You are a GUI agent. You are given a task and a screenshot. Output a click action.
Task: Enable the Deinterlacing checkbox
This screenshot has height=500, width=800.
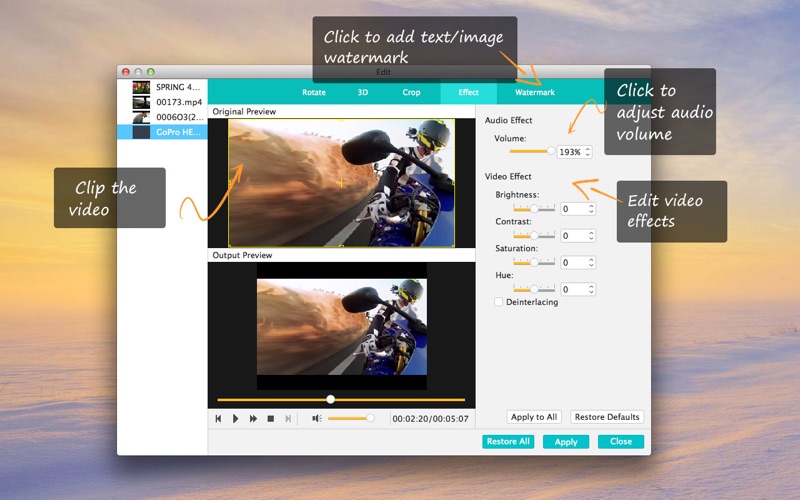(498, 302)
